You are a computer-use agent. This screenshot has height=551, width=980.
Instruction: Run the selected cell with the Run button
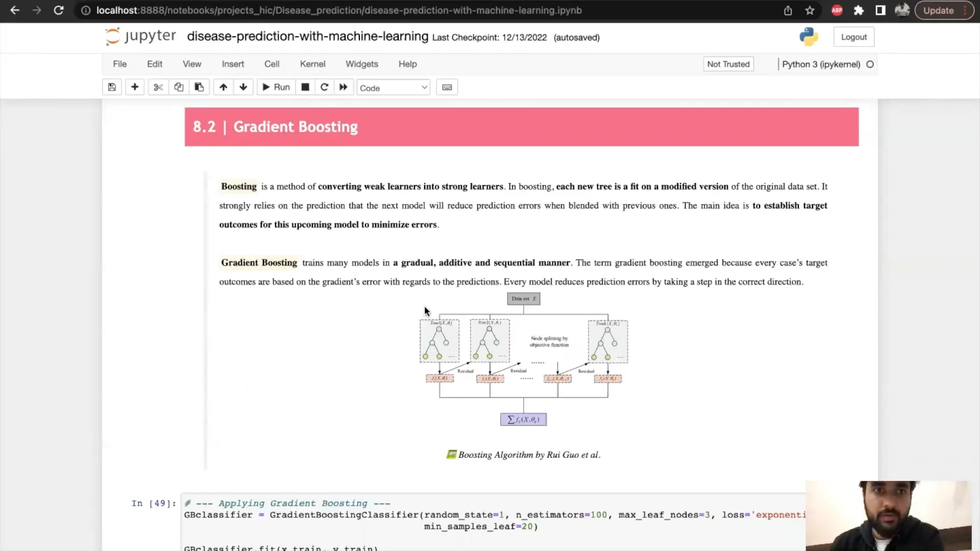pyautogui.click(x=275, y=87)
